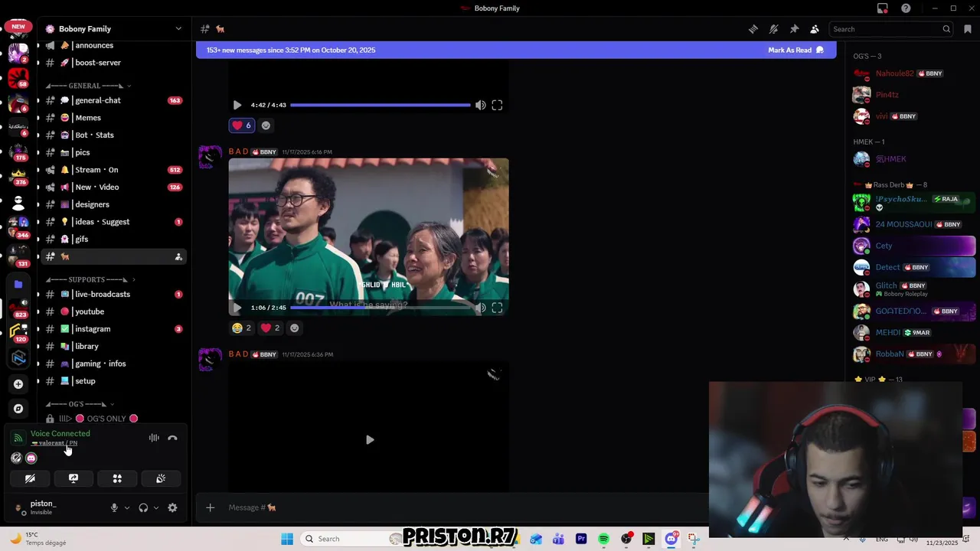Toggle the laughing emoji reaction count 2
The image size is (980, 551).
pos(242,328)
